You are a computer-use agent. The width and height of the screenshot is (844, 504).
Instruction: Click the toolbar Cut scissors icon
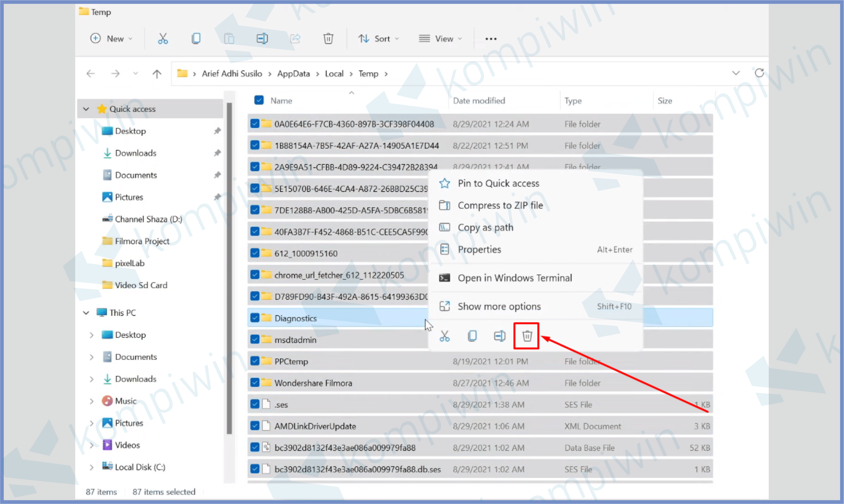163,39
